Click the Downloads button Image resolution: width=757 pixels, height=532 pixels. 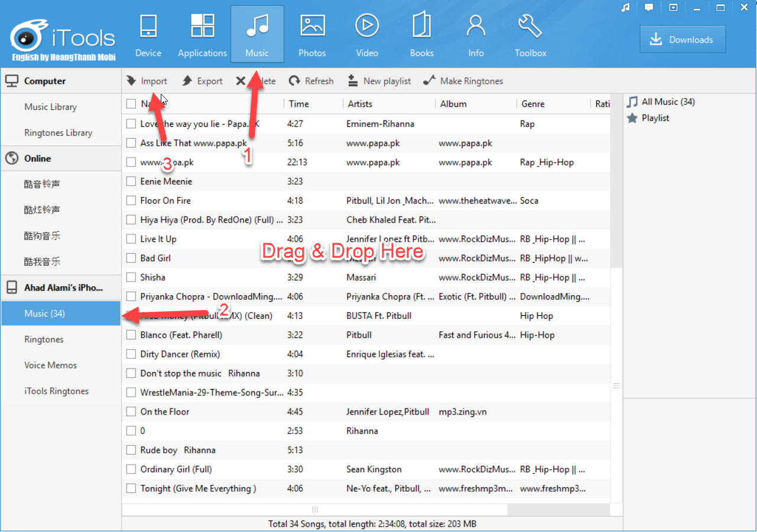(x=683, y=40)
